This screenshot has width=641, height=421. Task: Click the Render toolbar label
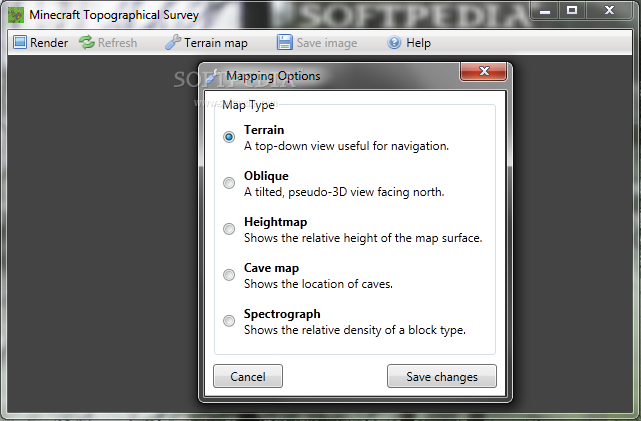pyautogui.click(x=49, y=43)
